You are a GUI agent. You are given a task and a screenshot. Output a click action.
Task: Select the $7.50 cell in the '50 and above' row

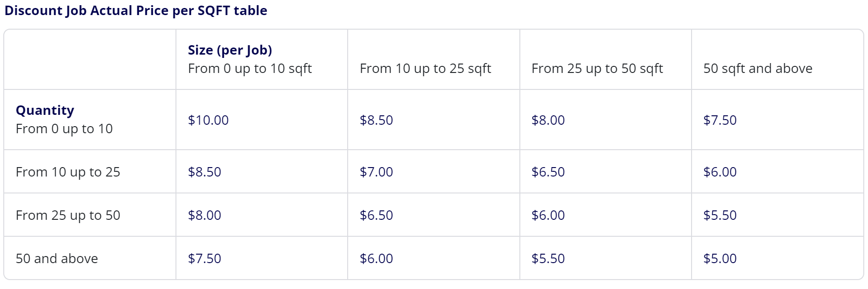tap(205, 258)
